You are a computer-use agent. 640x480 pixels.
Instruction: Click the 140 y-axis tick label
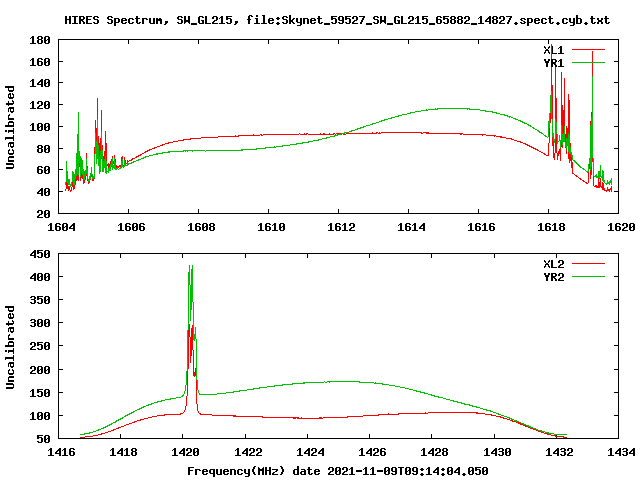(x=40, y=83)
